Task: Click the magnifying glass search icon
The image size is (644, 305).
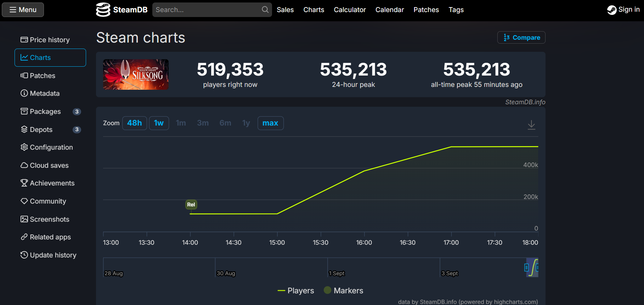Action: click(265, 10)
